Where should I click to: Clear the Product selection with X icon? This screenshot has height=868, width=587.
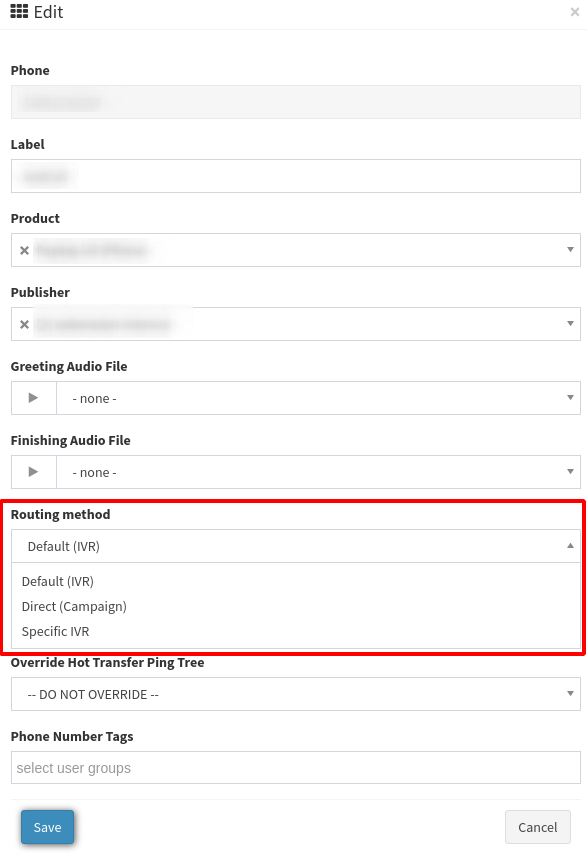click(x=24, y=250)
